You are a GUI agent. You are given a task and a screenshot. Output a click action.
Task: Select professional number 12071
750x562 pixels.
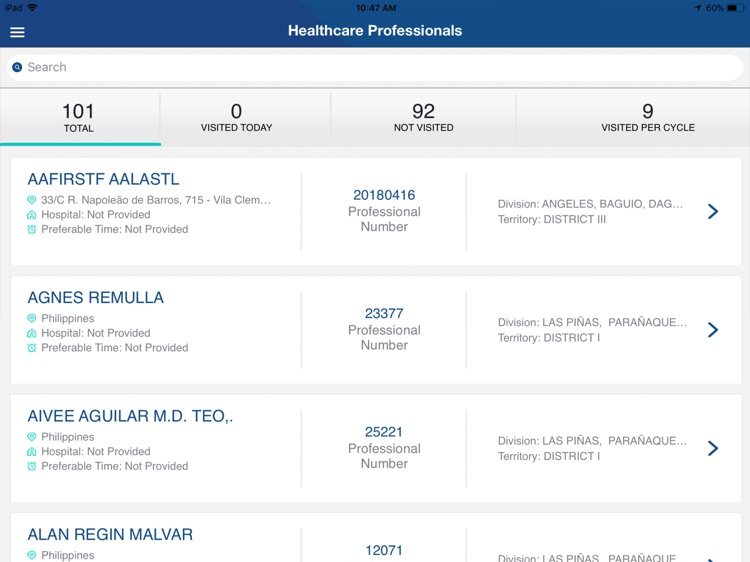click(x=384, y=551)
